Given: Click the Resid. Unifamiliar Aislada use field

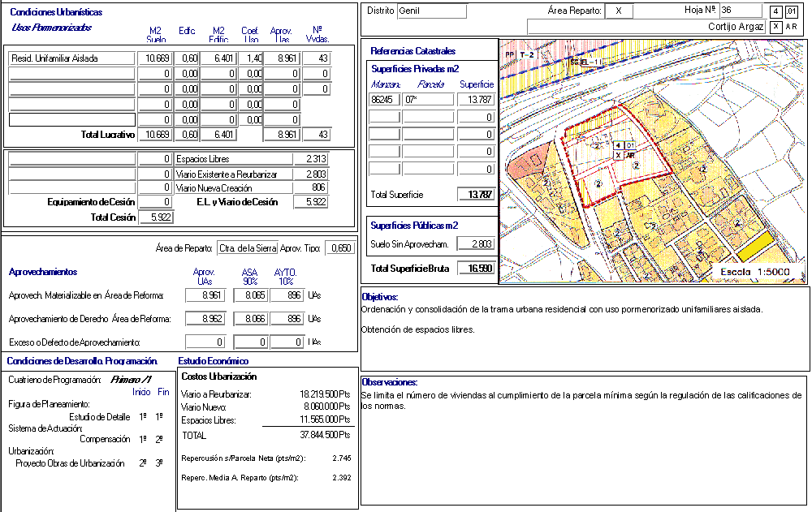Looking at the screenshot, I should point(71,58).
